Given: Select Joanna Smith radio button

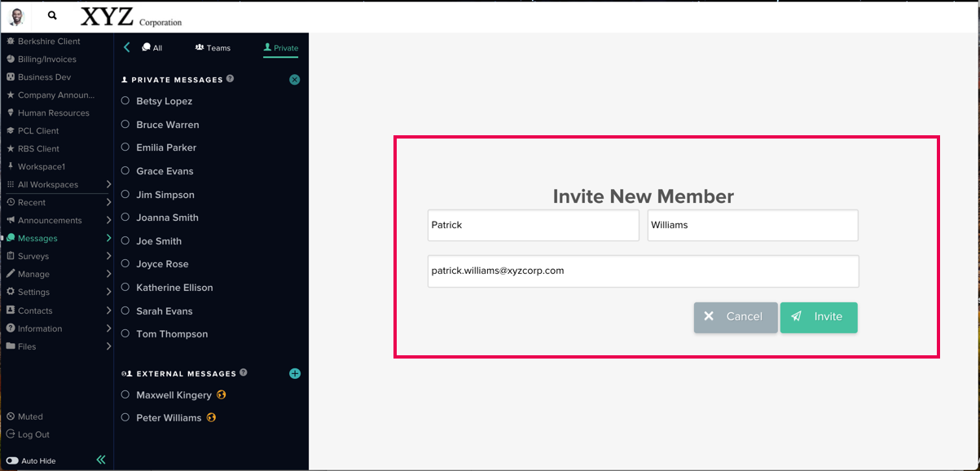Looking at the screenshot, I should [x=125, y=218].
